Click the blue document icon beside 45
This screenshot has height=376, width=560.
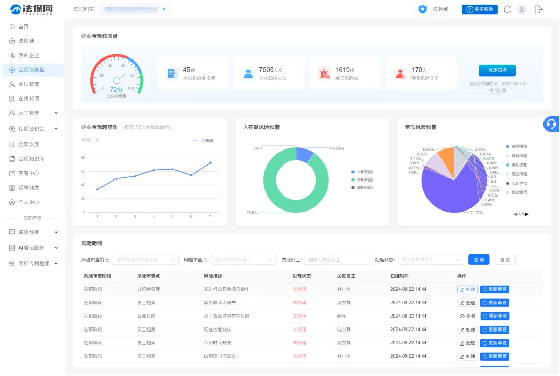[172, 74]
